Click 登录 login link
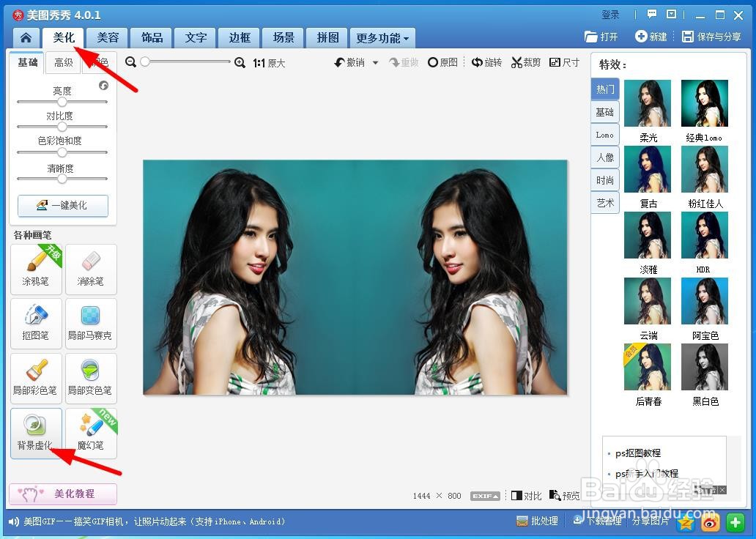The width and height of the screenshot is (756, 539). (x=610, y=15)
